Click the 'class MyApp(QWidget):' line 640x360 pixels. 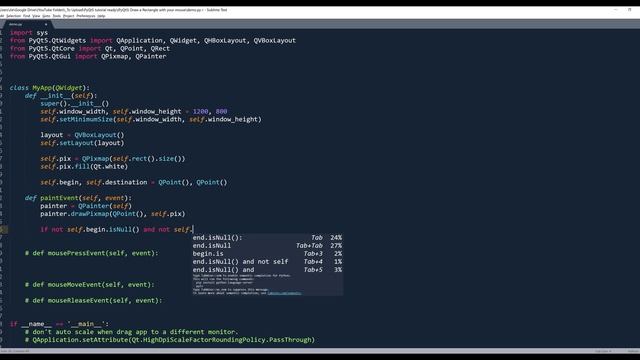pyautogui.click(x=50, y=88)
